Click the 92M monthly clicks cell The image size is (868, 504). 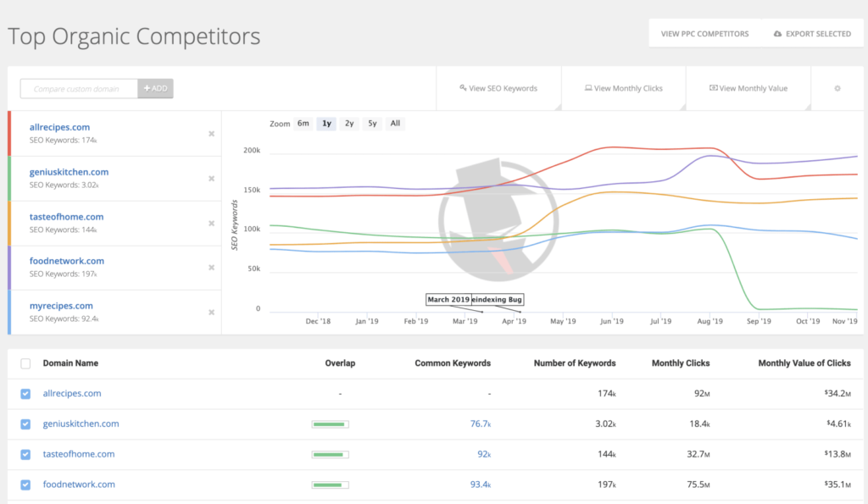(702, 393)
